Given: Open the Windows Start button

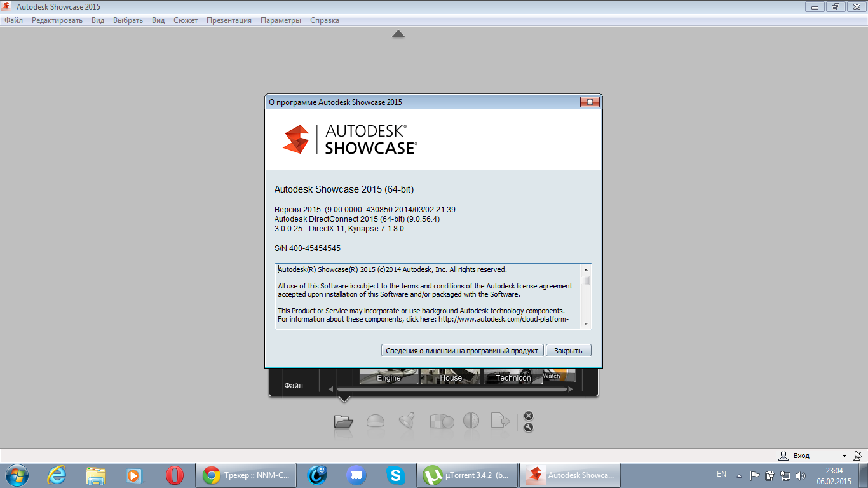Looking at the screenshot, I should click(x=17, y=475).
